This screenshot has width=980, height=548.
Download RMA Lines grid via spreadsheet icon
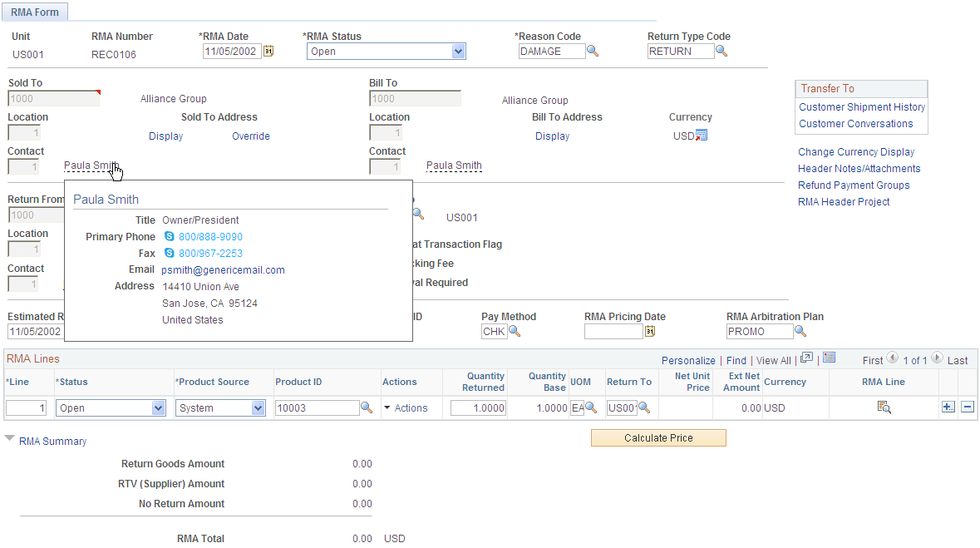[828, 358]
